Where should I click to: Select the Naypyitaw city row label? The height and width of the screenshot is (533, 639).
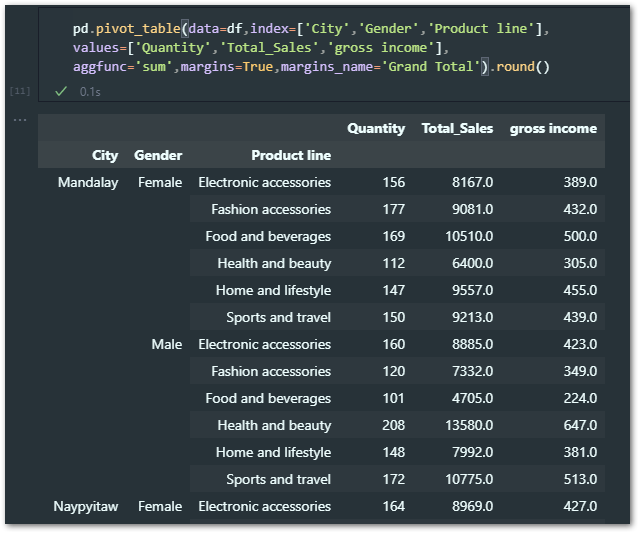click(86, 506)
